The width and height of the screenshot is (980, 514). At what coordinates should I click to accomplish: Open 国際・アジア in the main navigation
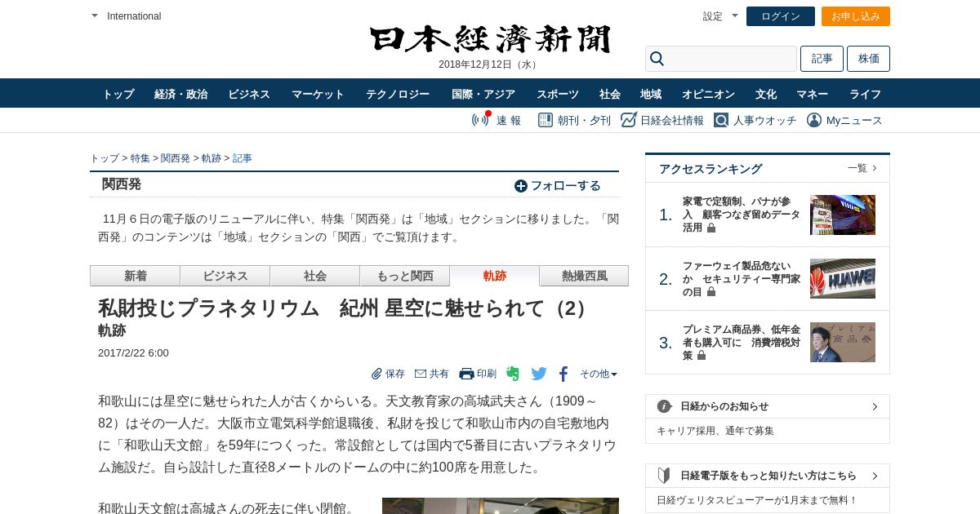tap(483, 94)
